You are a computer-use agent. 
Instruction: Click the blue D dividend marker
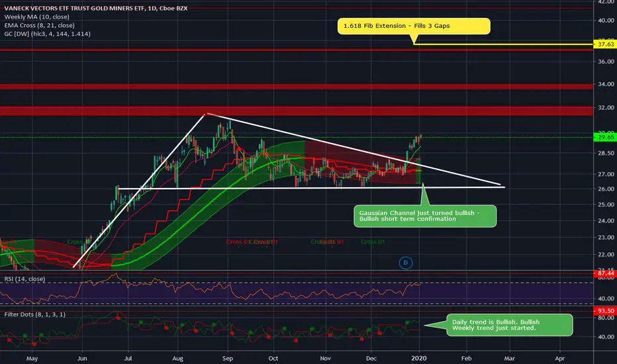pyautogui.click(x=406, y=263)
